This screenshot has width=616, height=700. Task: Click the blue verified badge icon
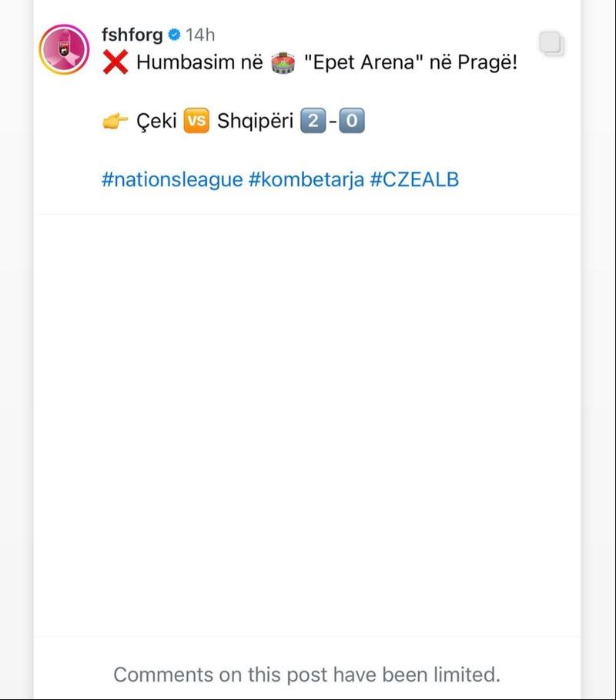pyautogui.click(x=174, y=35)
